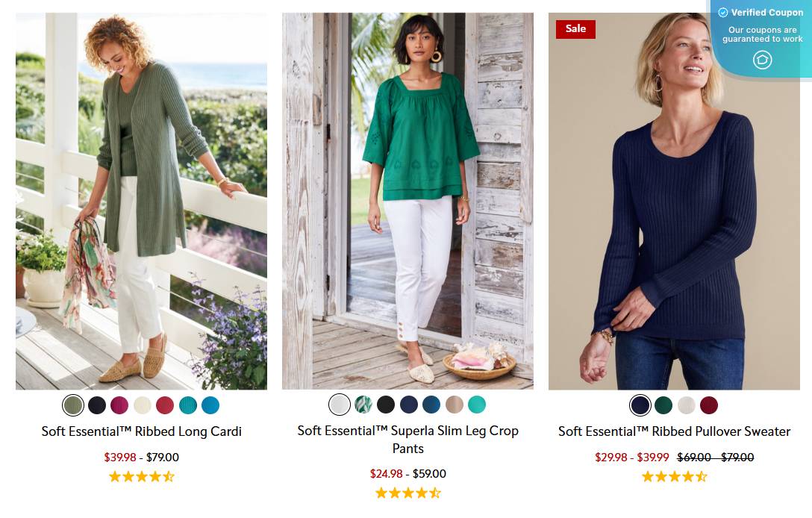This screenshot has width=812, height=518.
Task: Open Soft Essential Ribbed Long Cardi link
Action: tap(142, 431)
